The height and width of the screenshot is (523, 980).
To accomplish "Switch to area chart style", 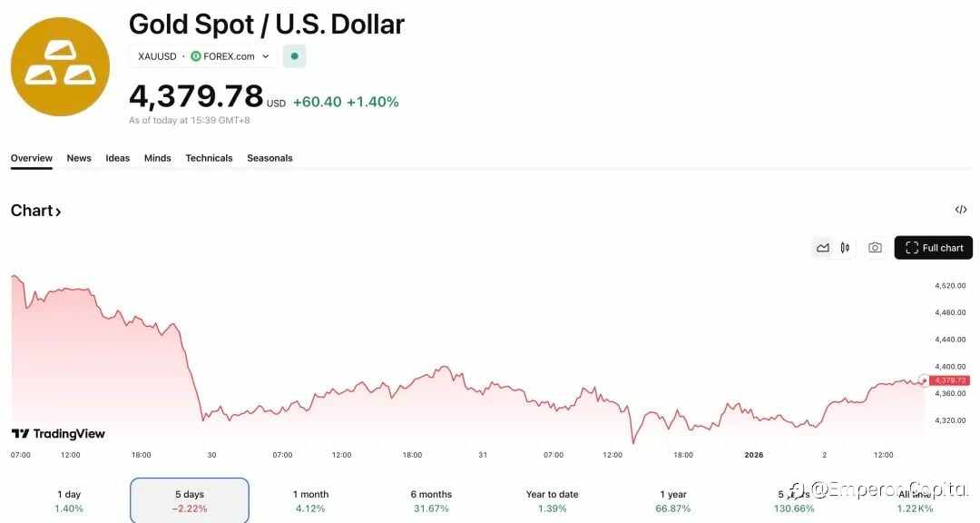I will pos(823,248).
